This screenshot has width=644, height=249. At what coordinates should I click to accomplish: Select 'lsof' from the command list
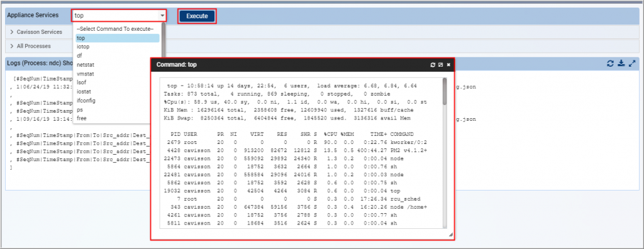click(117, 82)
